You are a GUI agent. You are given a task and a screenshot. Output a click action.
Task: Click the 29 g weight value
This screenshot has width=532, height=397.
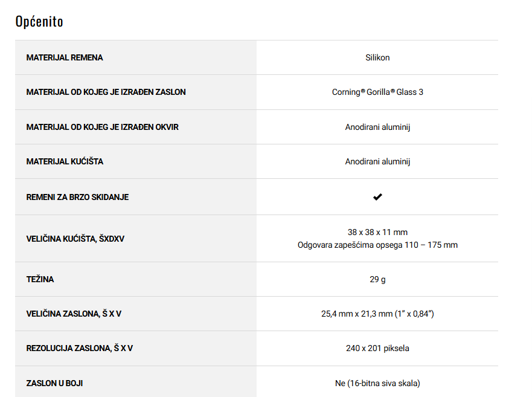pyautogui.click(x=377, y=279)
